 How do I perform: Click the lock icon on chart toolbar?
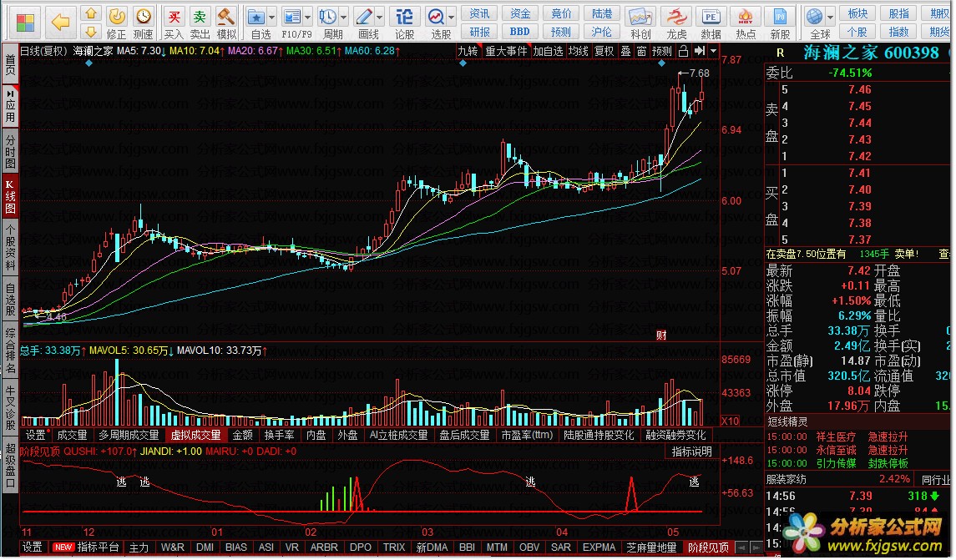coord(684,51)
